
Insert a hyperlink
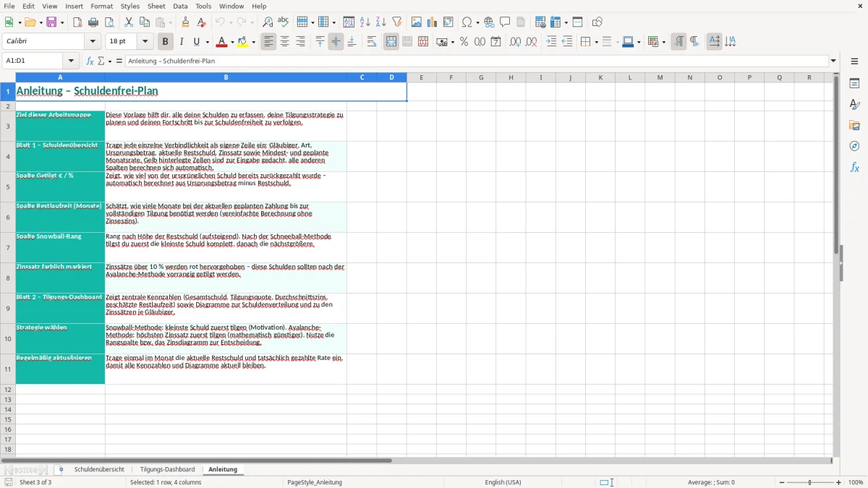tap(490, 22)
